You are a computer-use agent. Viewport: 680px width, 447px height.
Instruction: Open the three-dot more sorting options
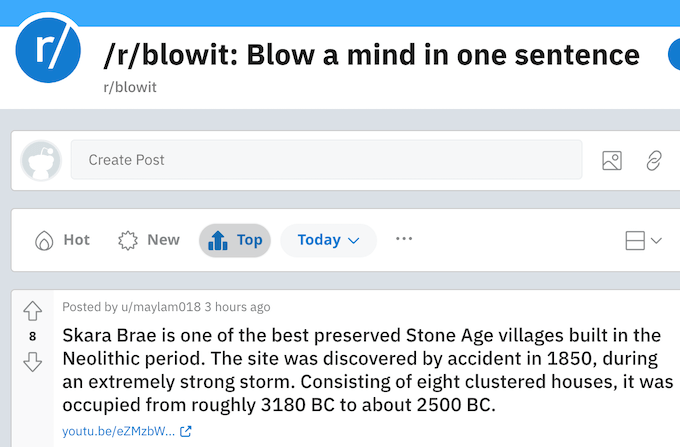coord(404,240)
